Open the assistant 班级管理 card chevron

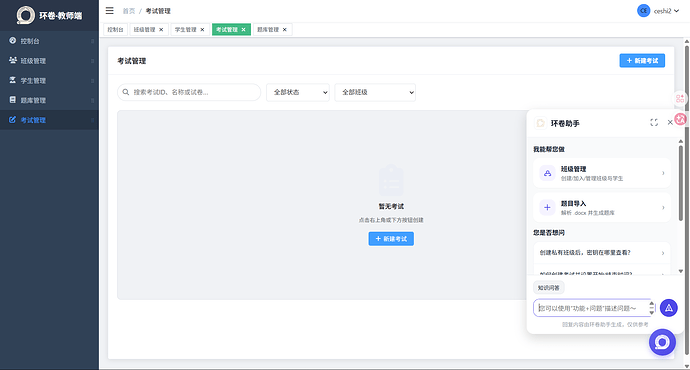click(x=663, y=173)
